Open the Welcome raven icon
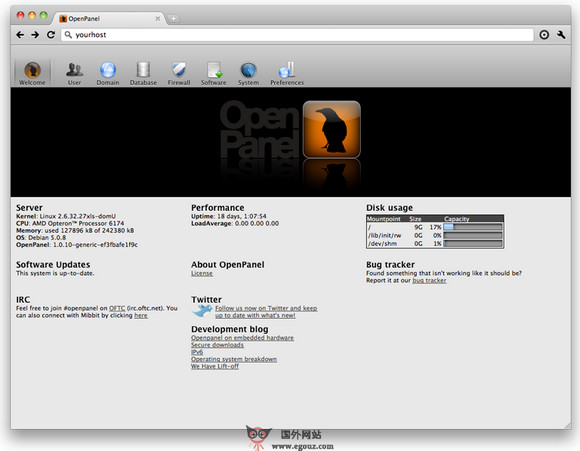This screenshot has height=451, width=580. 33,70
